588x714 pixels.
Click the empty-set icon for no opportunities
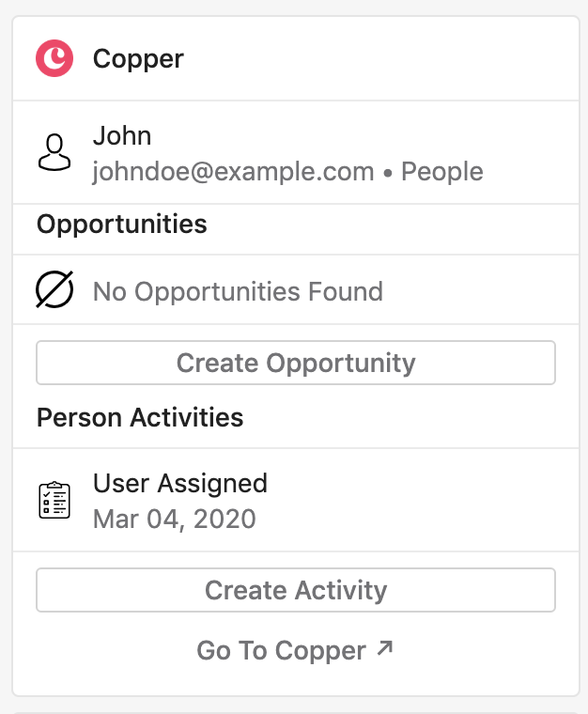pyautogui.click(x=54, y=289)
